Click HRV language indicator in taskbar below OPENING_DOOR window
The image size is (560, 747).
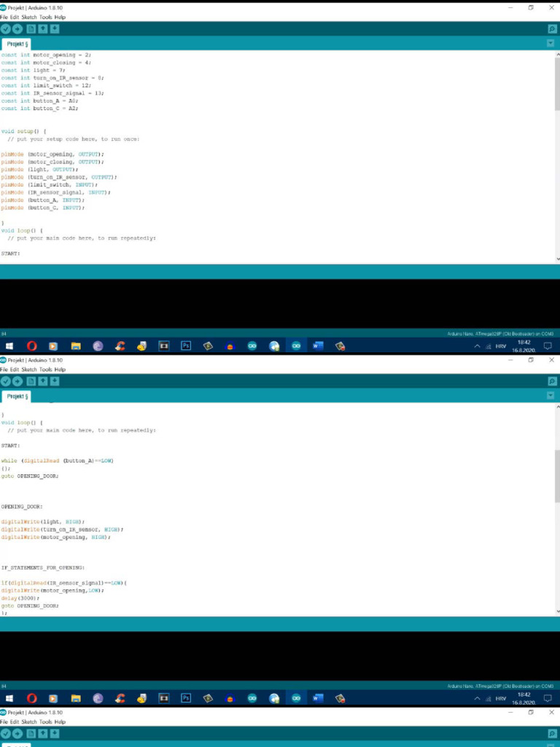pos(500,698)
